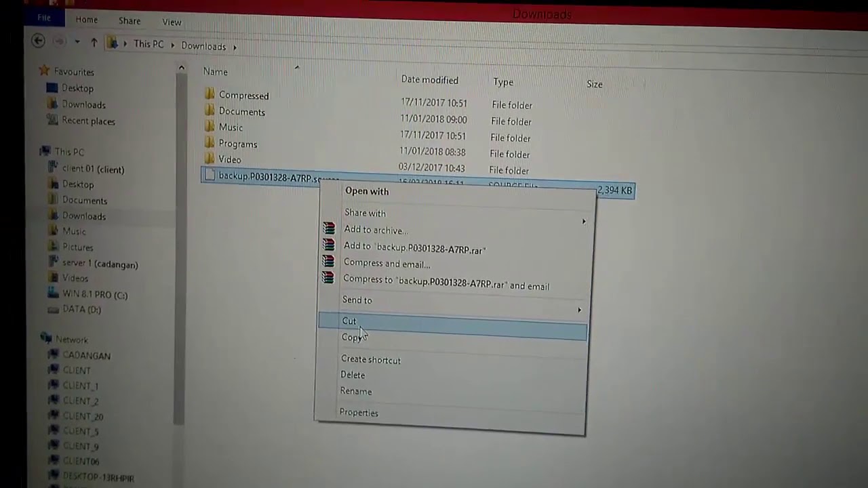
Task: Open the View ribbon tab
Action: tap(172, 22)
